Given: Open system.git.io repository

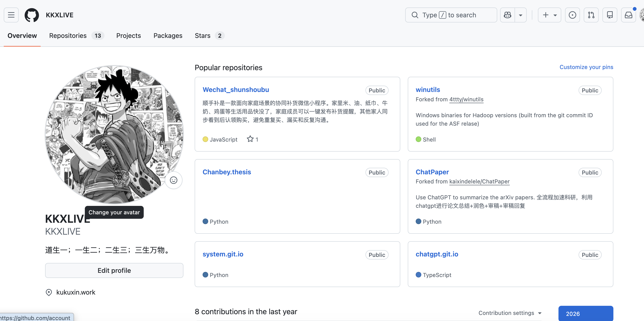Looking at the screenshot, I should point(223,254).
